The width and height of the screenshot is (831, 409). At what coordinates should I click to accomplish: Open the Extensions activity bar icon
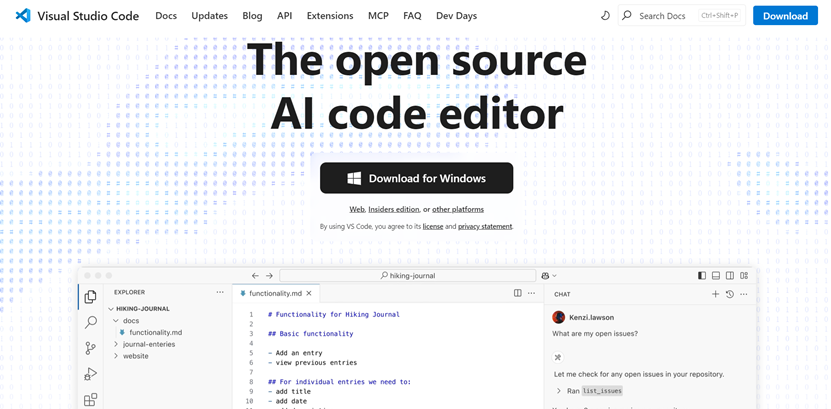point(91,399)
